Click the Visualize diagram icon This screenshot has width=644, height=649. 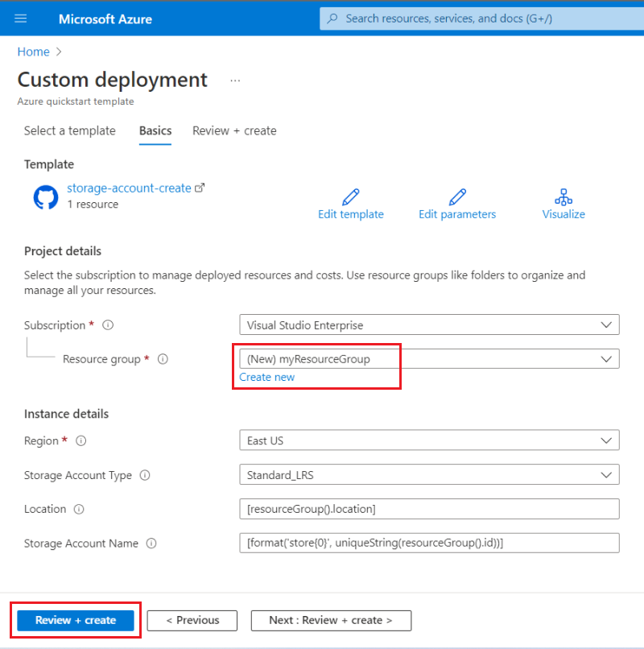[563, 196]
